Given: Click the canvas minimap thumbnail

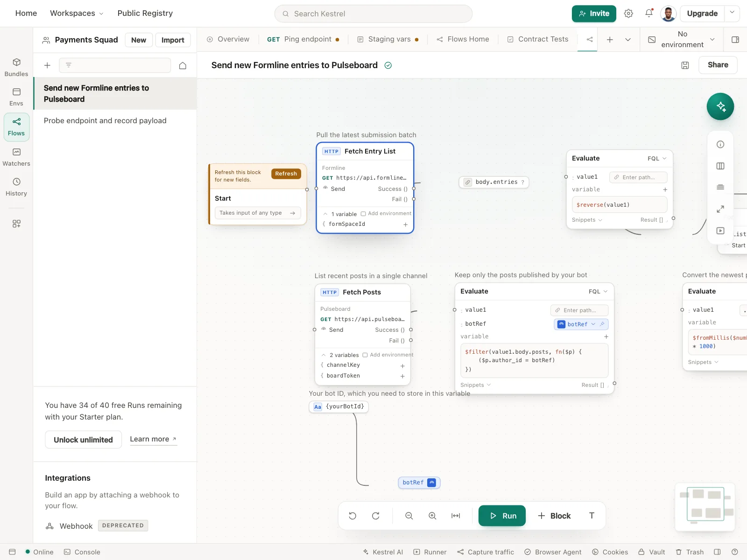Looking at the screenshot, I should click(705, 506).
